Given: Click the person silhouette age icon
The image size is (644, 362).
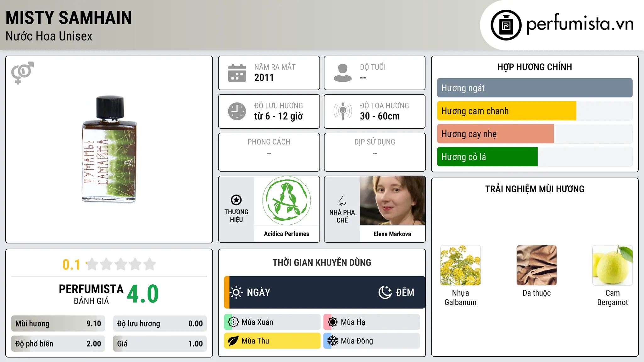Looking at the screenshot, I should pyautogui.click(x=343, y=73).
